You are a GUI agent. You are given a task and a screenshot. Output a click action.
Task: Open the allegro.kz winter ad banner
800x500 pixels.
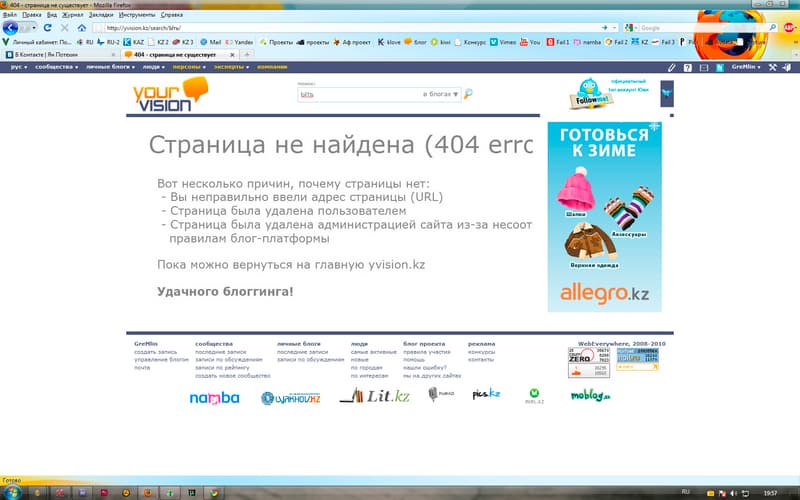[605, 216]
